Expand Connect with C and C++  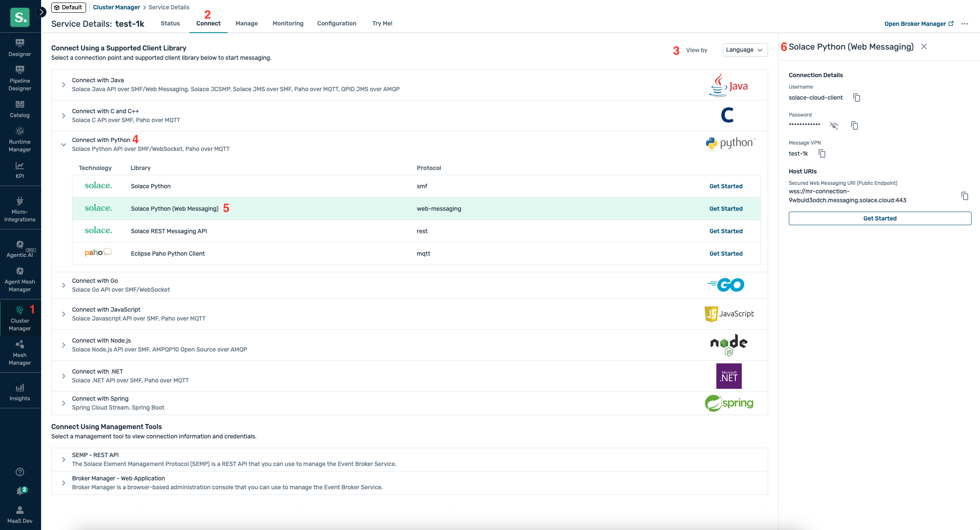point(64,116)
